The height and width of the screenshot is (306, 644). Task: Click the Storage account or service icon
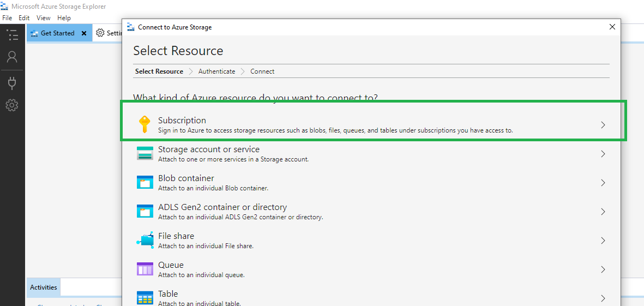pos(145,154)
